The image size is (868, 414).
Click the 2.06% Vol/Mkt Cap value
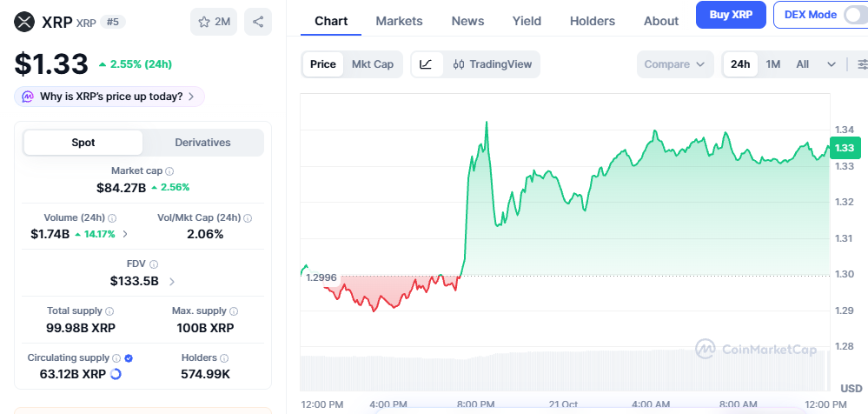205,234
